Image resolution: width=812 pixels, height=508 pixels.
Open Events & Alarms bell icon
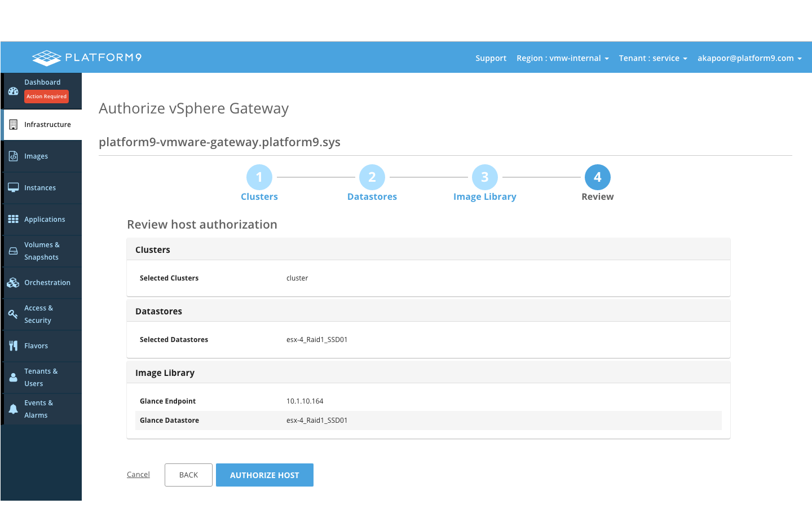click(x=14, y=409)
